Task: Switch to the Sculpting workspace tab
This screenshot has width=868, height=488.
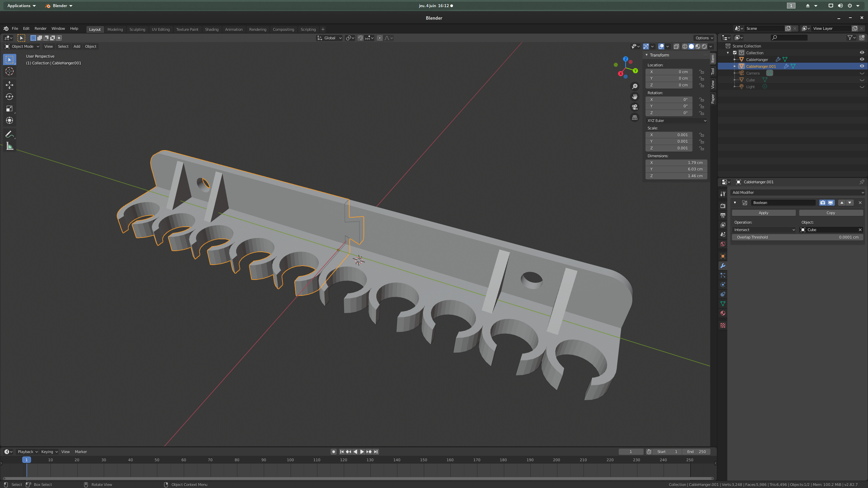Action: (137, 29)
